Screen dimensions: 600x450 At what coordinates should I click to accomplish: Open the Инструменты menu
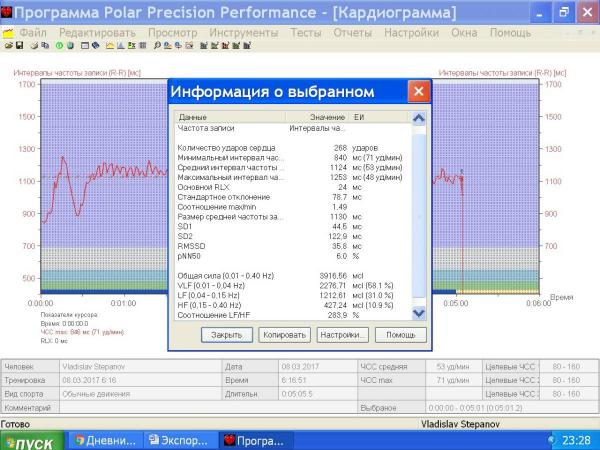pyautogui.click(x=243, y=33)
